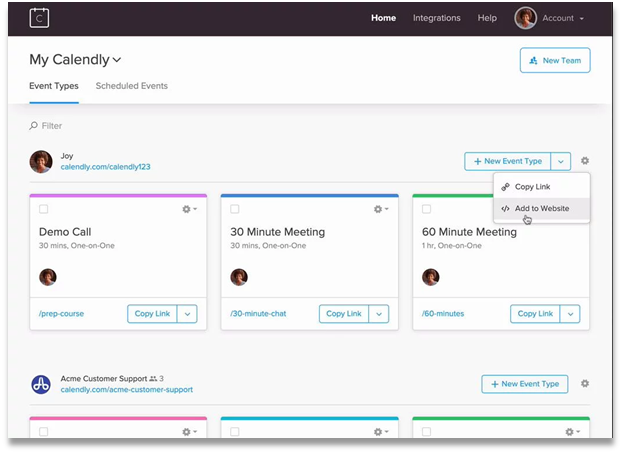The image size is (622, 453).
Task: Open the Demo Call event title
Action: point(65,232)
